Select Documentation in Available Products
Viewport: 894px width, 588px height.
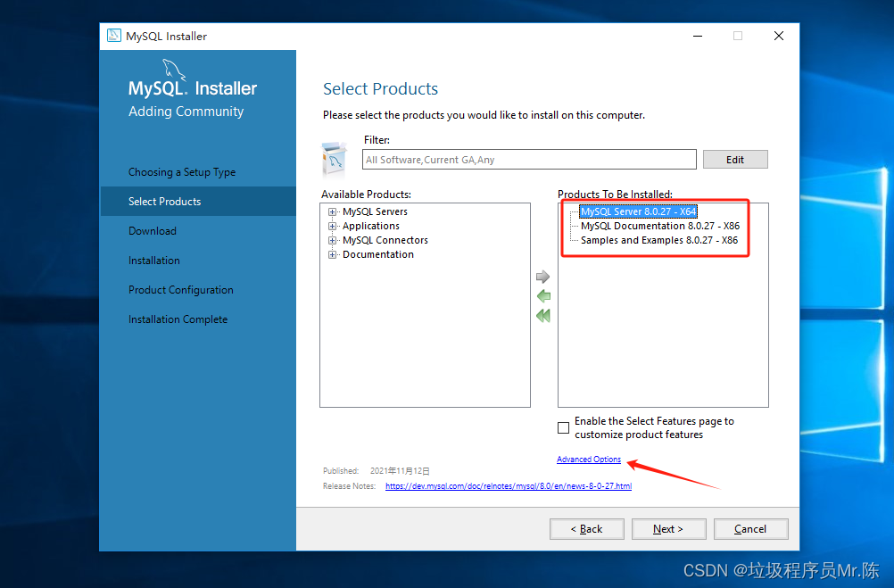click(x=378, y=254)
